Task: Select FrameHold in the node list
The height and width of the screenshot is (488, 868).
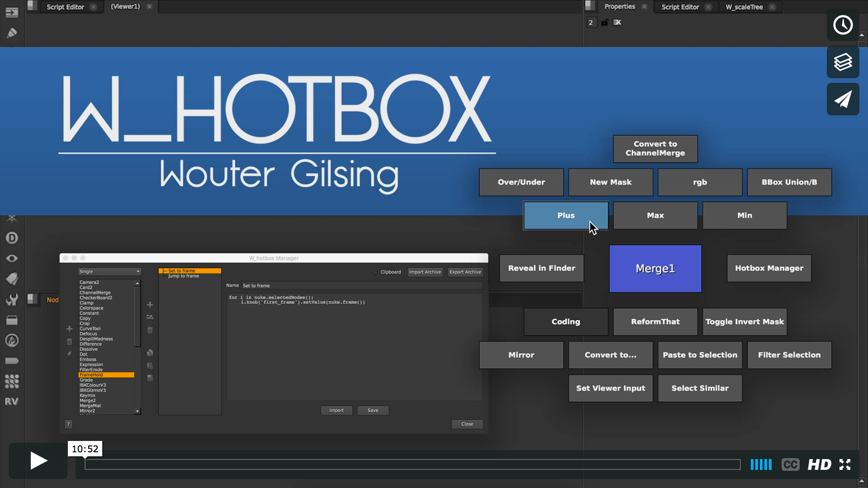Action: pyautogui.click(x=106, y=375)
